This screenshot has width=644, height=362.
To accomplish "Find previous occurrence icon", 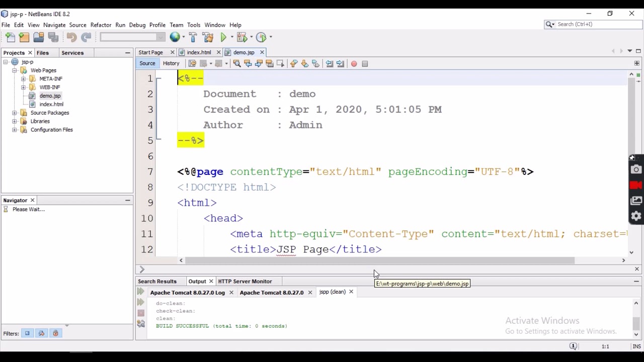I will pos(248,63).
